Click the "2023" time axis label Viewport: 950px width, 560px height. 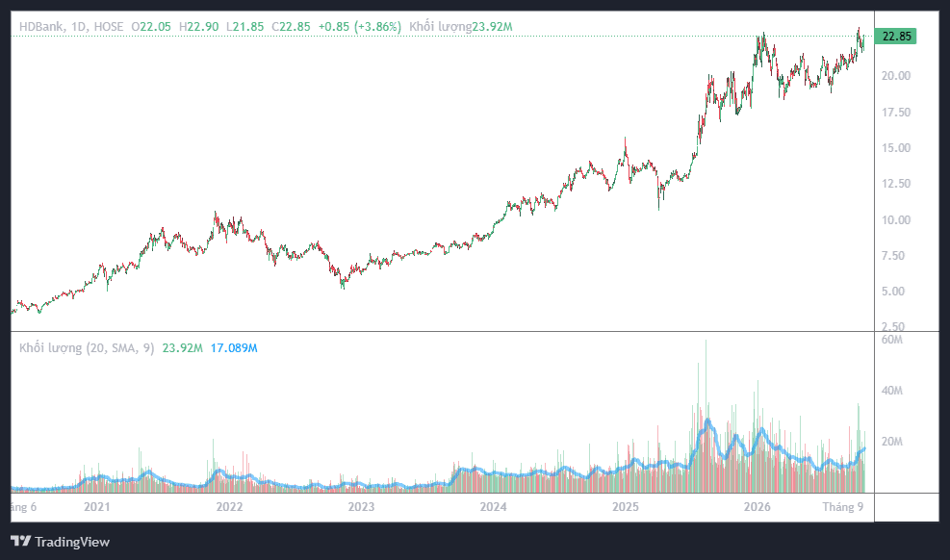361,507
